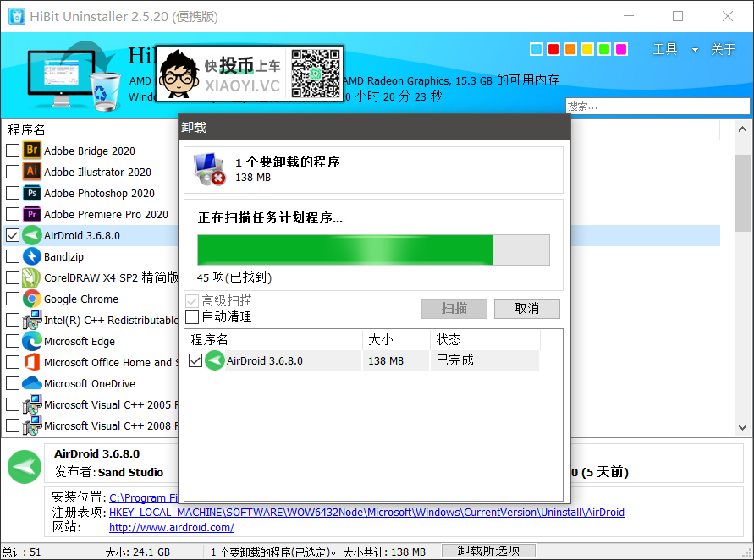The height and width of the screenshot is (560, 754).
Task: Click the CorelDRAW X4 icon
Action: (x=32, y=277)
